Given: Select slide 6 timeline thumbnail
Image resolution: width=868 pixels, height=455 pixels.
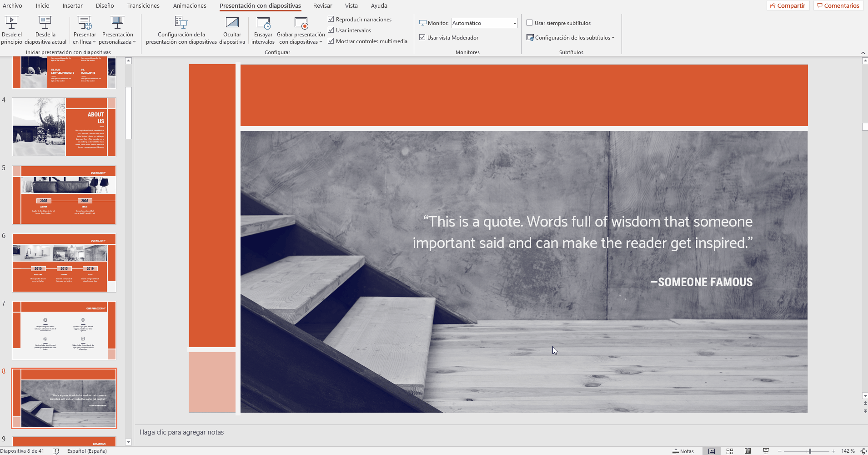Looking at the screenshot, I should [x=64, y=263].
